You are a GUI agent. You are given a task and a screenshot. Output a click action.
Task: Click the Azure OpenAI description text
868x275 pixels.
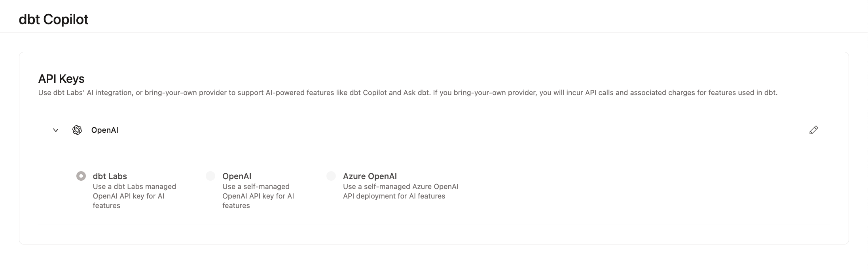pos(400,191)
